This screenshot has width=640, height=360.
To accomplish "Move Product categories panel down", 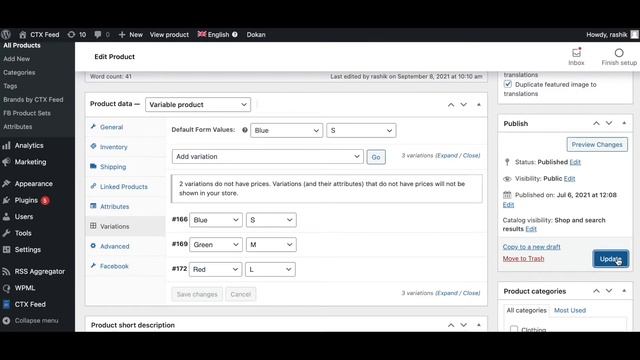I will click(609, 291).
